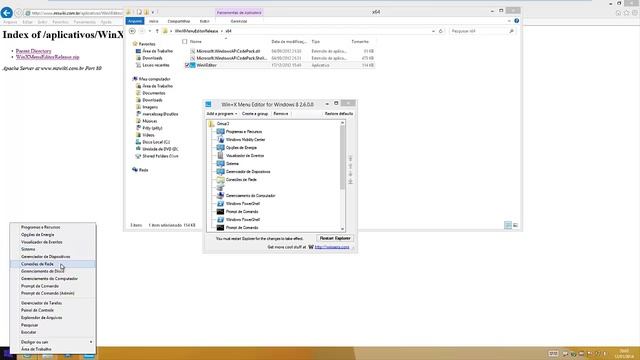The width and height of the screenshot is (640, 360).
Task: Click the Músicas folder in the Explorer sidebar
Action: coord(149,121)
